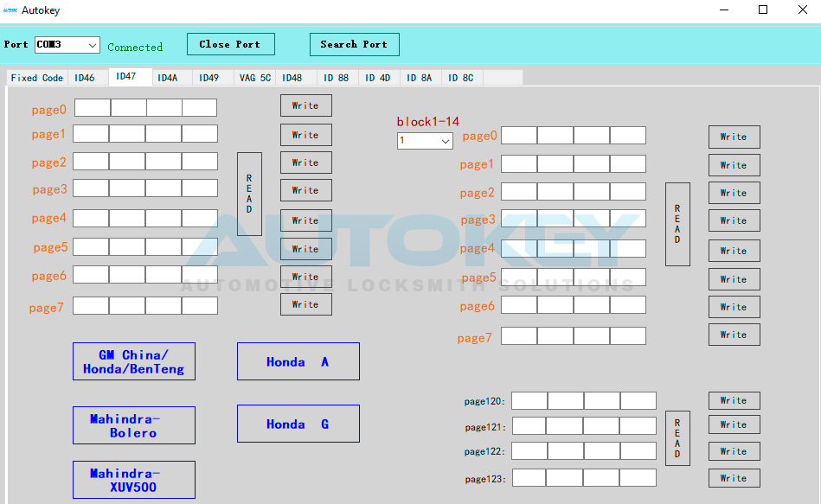821x504 pixels.
Task: Expand the block1-14 dropdown
Action: [x=425, y=141]
